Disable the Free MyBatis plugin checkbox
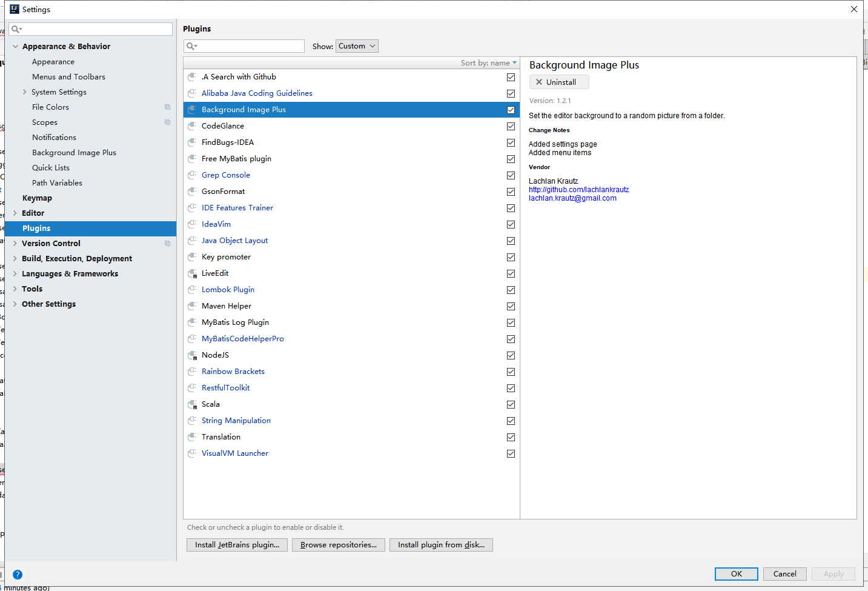This screenshot has width=868, height=591. tap(511, 159)
